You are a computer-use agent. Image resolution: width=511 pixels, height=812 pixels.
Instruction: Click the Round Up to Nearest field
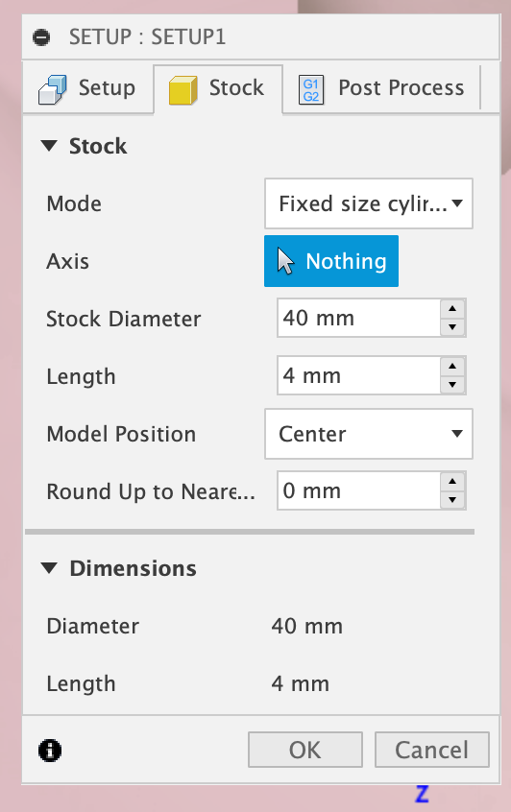(x=358, y=490)
